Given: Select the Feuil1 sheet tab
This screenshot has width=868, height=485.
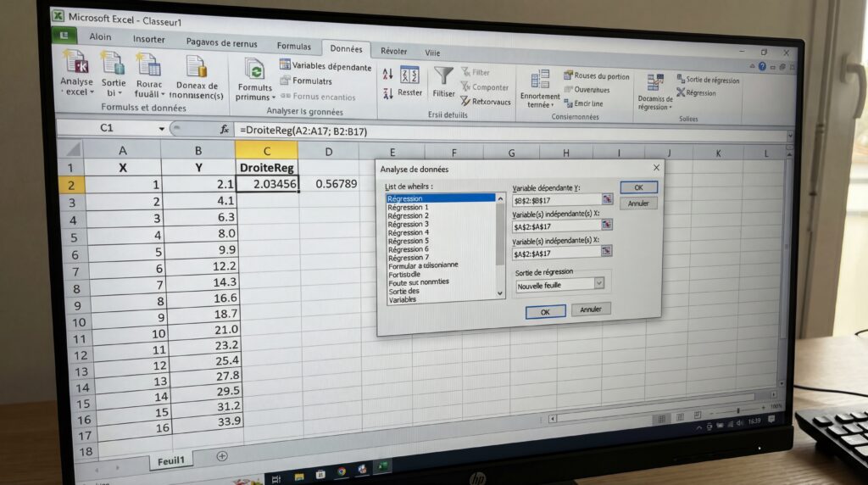Looking at the screenshot, I should click(170, 461).
